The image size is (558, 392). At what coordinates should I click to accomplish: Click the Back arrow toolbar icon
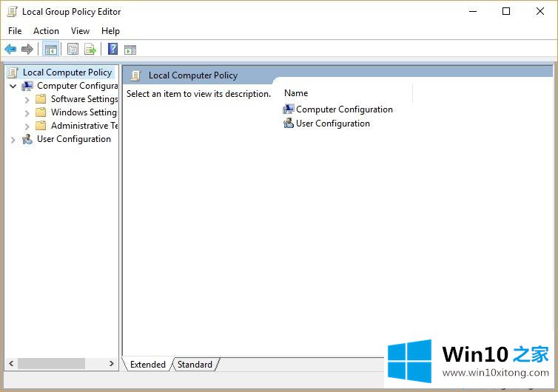(10, 50)
